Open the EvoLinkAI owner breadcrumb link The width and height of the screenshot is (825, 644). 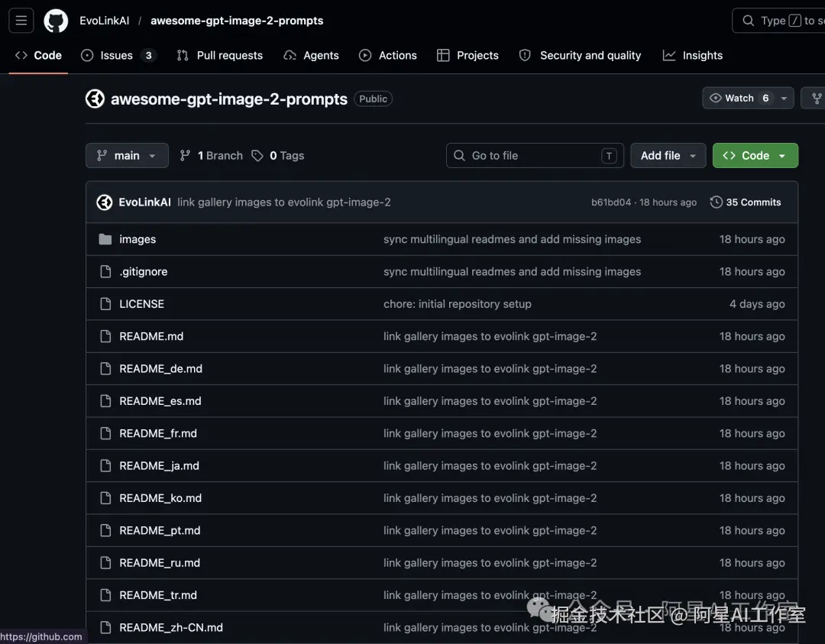coord(104,21)
